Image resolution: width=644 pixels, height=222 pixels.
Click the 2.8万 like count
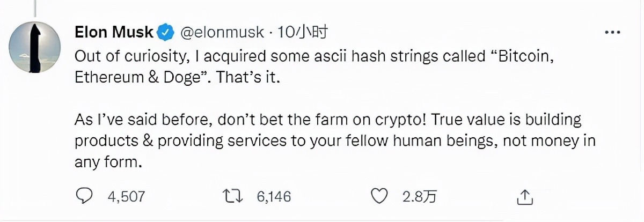click(420, 197)
